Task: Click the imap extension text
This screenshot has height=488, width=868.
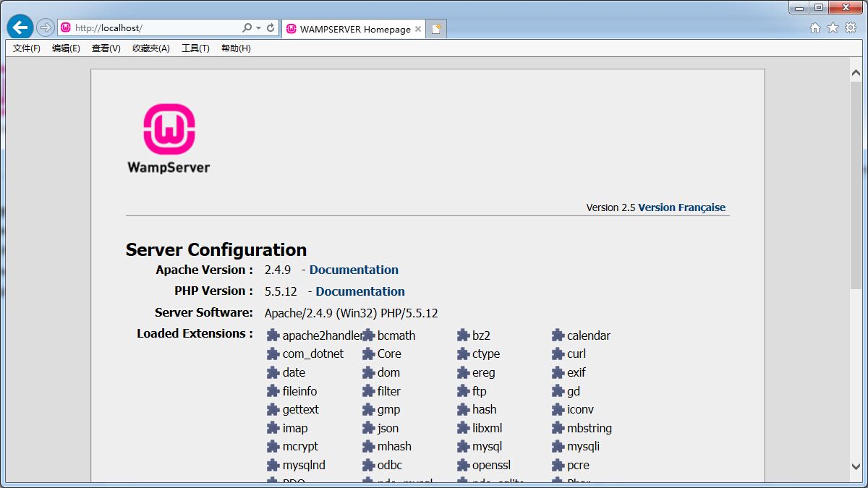Action: (295, 428)
